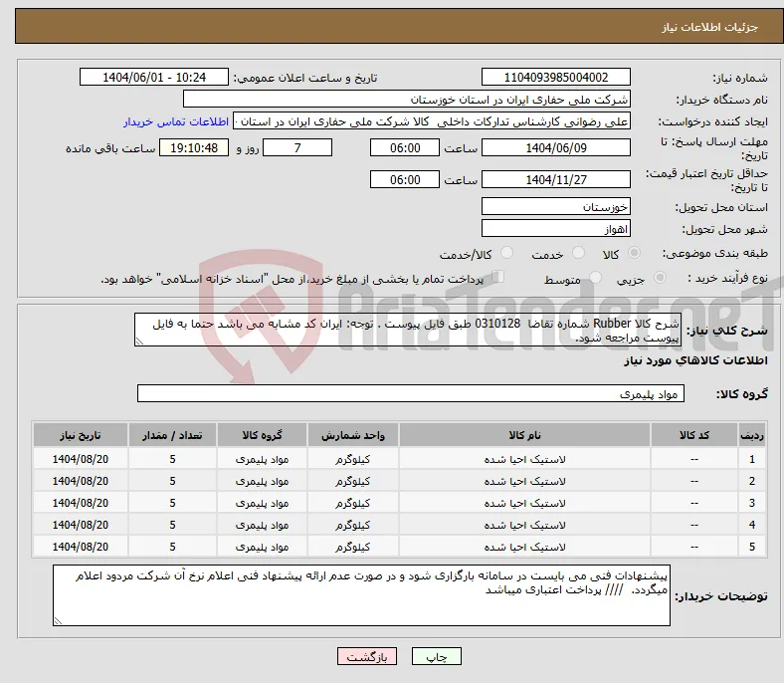The width and height of the screenshot is (784, 683).
Task: Click the واحد شمارش column header
Action: (x=353, y=435)
